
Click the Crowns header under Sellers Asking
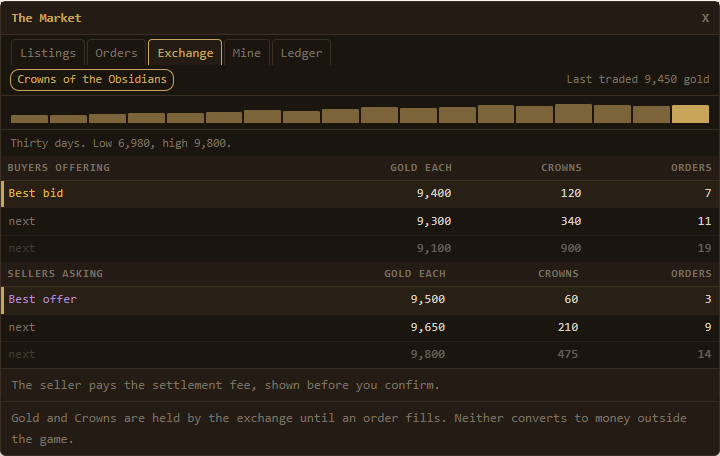(558, 274)
